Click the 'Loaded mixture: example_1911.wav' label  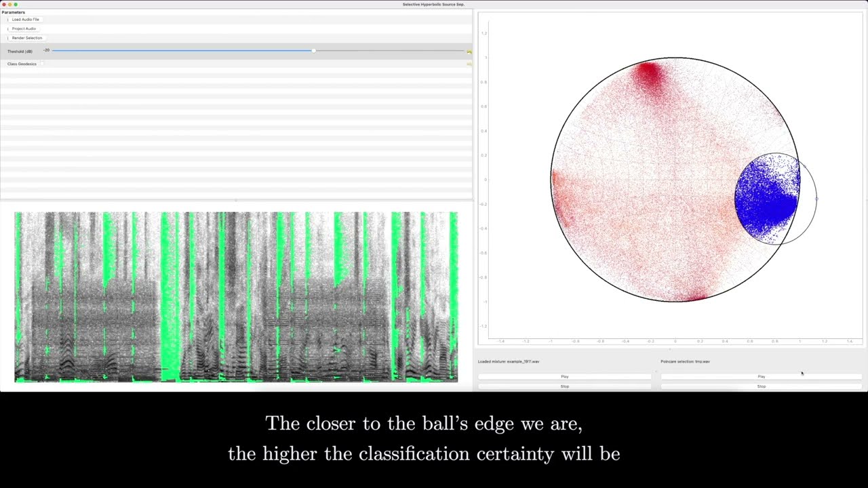[x=509, y=361]
